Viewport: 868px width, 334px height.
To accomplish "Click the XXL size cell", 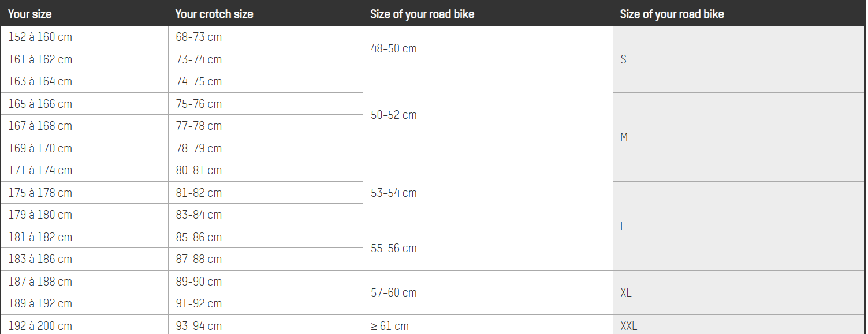I will [x=628, y=326].
